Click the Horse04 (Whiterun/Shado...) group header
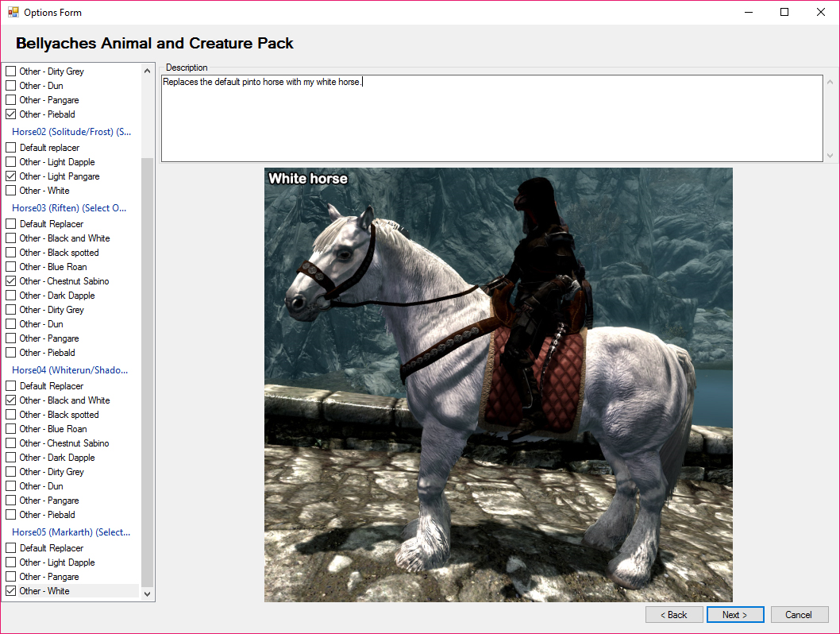The image size is (840, 634). (70, 370)
